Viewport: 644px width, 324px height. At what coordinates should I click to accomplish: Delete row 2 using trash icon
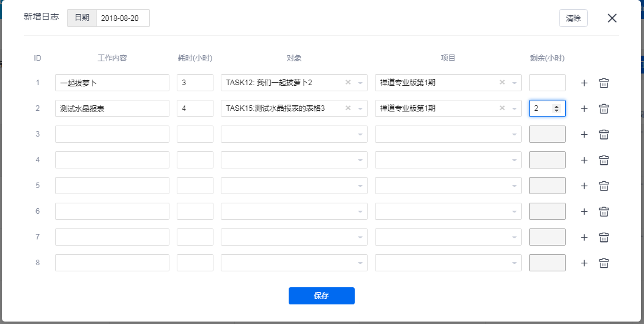coord(604,108)
